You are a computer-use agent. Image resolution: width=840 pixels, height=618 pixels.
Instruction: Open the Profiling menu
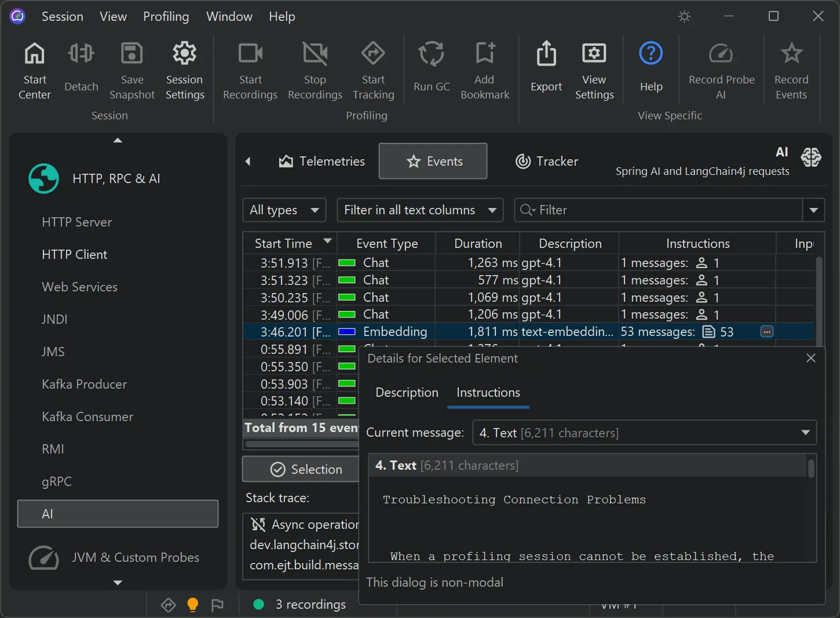coord(166,16)
